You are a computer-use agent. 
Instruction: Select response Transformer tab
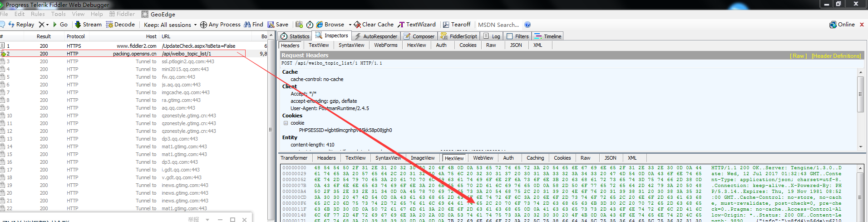(294, 158)
